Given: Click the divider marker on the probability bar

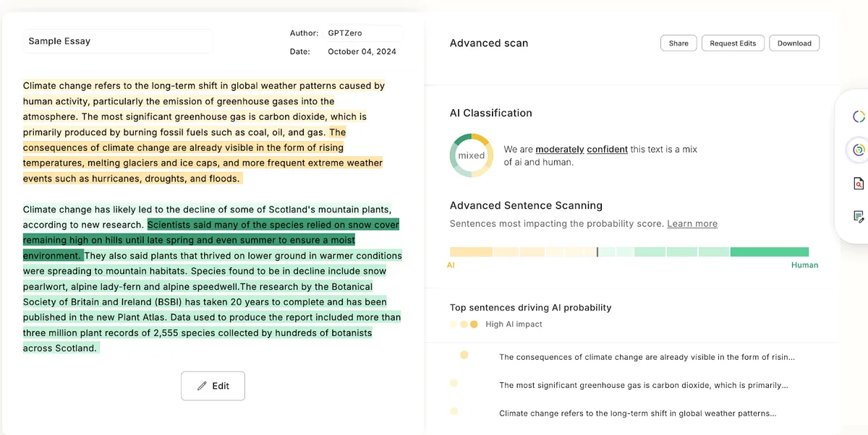Looking at the screenshot, I should pos(597,251).
